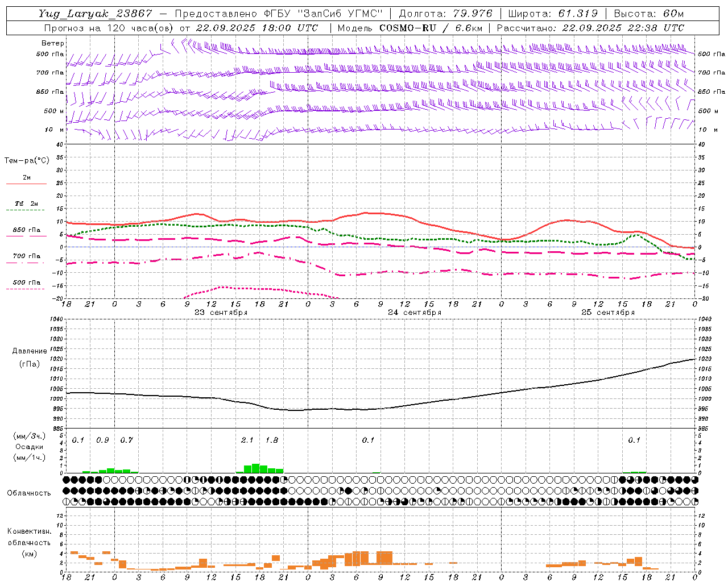
Task: Click the 0.7 precipitation total value
Action: pyautogui.click(x=126, y=440)
